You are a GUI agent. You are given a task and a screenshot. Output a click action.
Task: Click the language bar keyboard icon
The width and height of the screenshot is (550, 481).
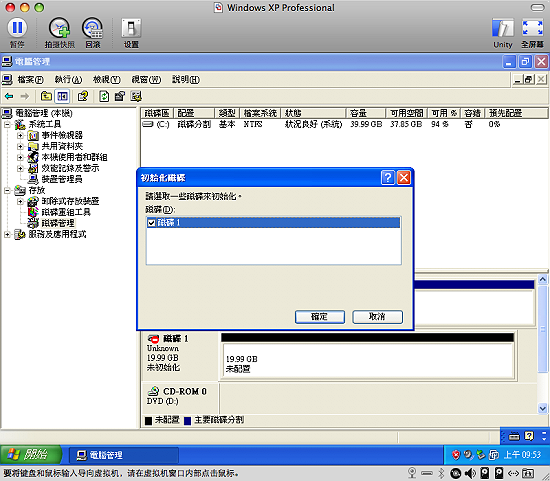(514, 436)
